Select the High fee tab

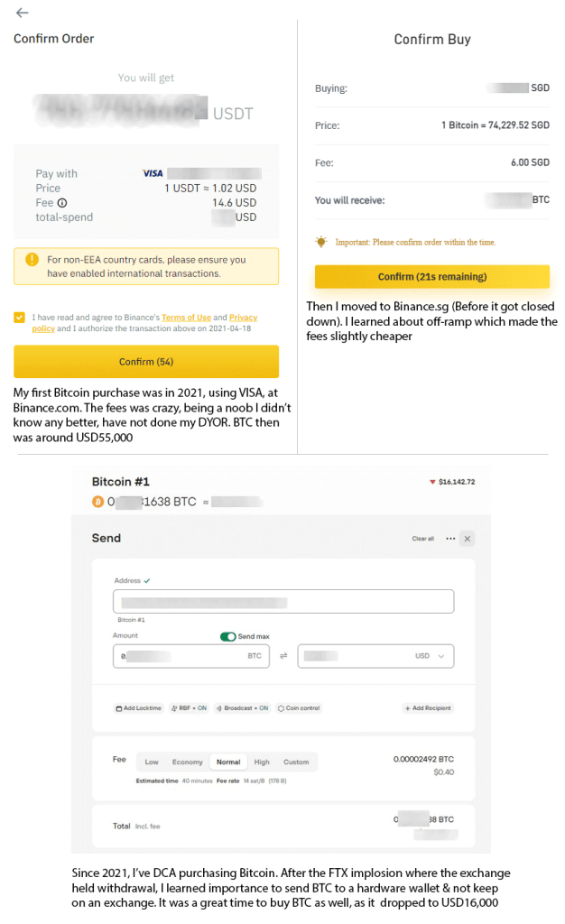pos(262,762)
